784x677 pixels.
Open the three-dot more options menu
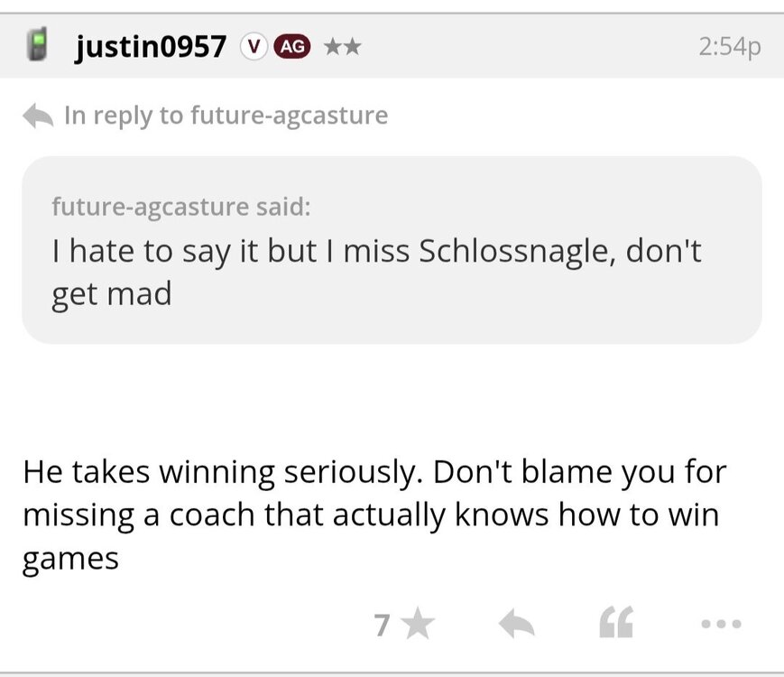(720, 623)
